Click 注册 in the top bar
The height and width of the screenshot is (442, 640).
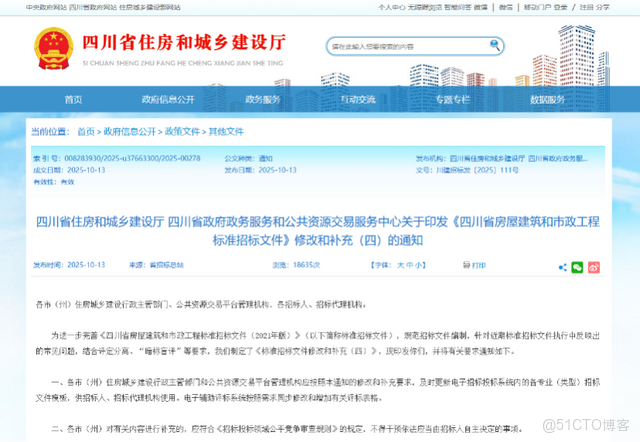[x=587, y=7]
